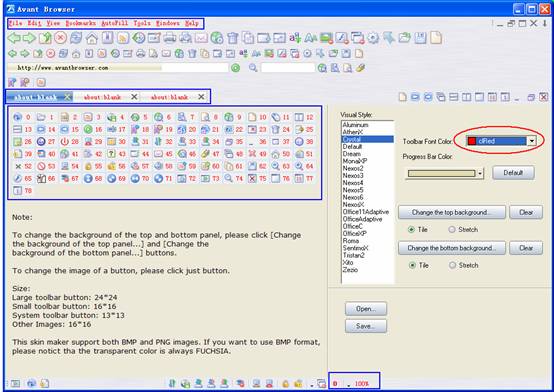
Task: Open the File menu
Action: click(x=15, y=23)
